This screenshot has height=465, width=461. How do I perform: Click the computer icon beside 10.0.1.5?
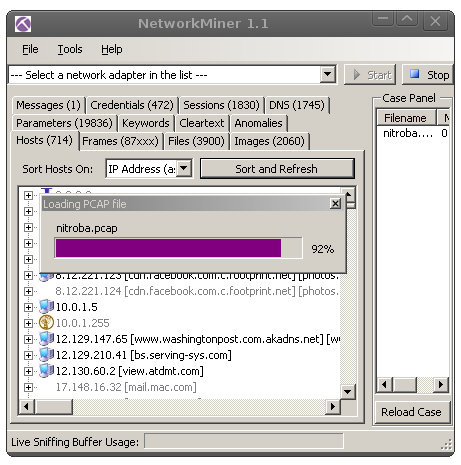(46, 307)
